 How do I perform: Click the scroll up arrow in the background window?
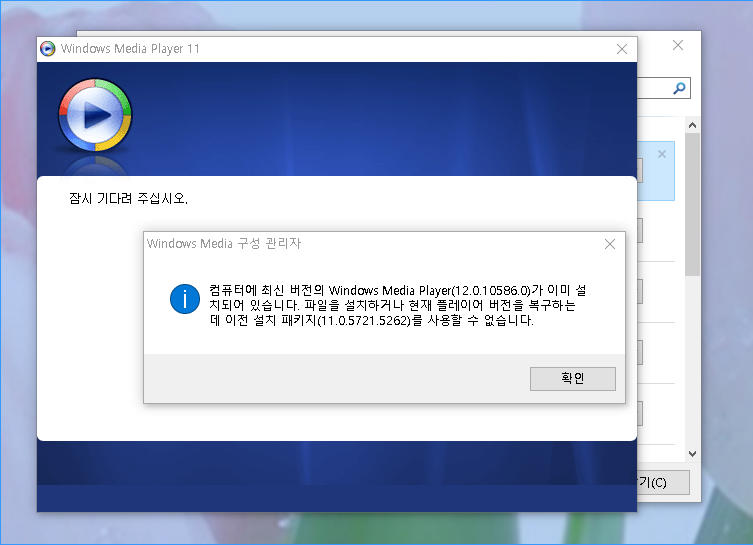pyautogui.click(x=692, y=125)
